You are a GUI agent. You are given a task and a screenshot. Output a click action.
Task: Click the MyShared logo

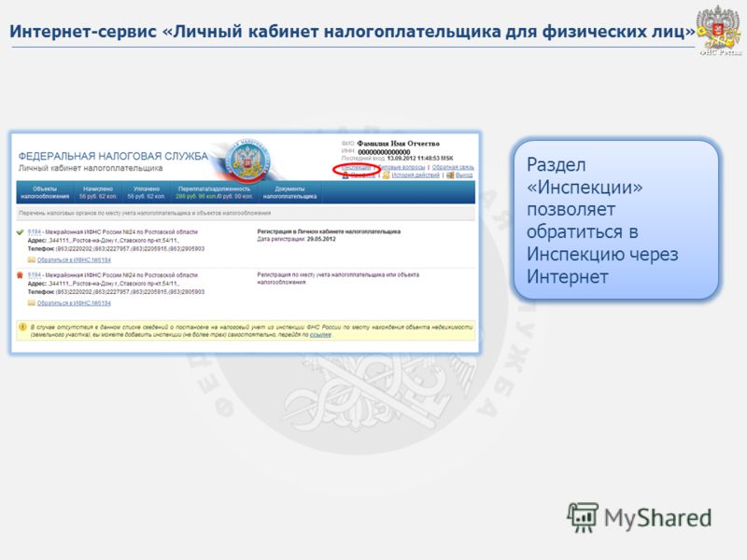[x=640, y=518]
